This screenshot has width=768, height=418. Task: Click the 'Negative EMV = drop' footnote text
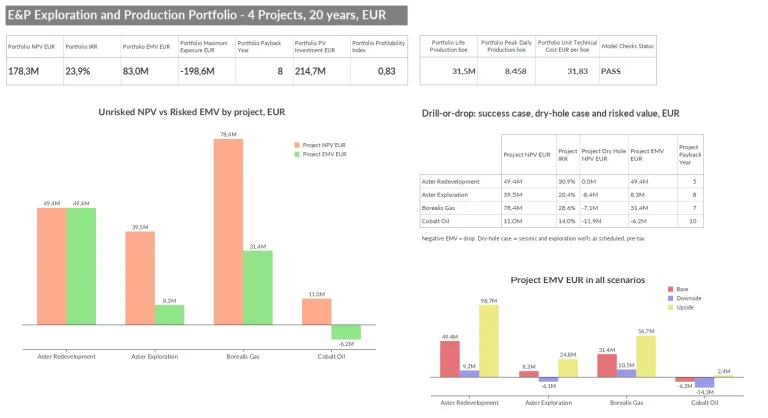pyautogui.click(x=533, y=239)
